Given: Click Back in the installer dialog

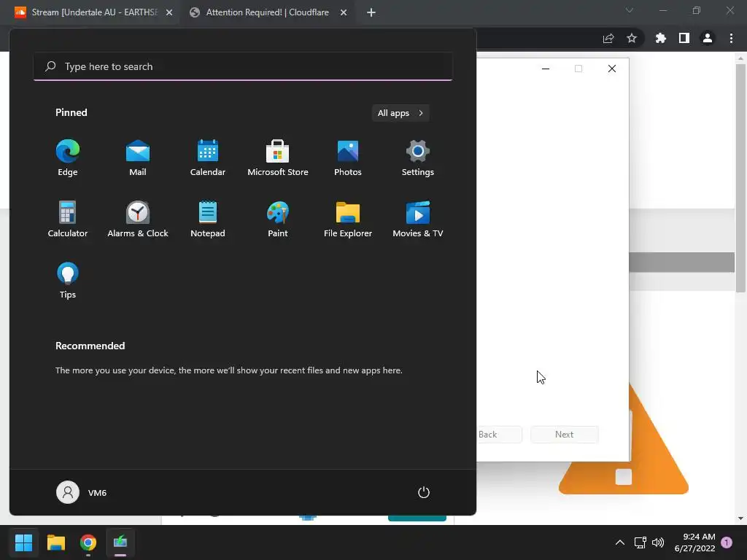Looking at the screenshot, I should (x=499, y=435).
